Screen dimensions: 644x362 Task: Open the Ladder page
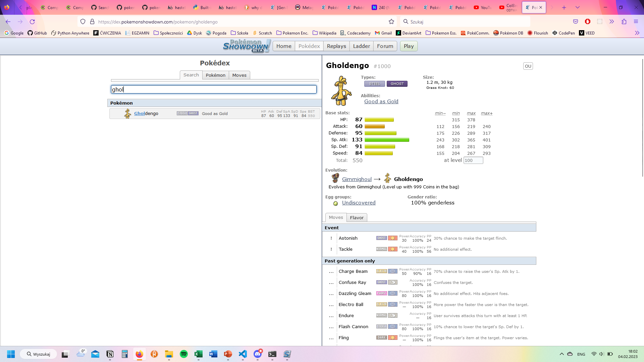point(361,46)
